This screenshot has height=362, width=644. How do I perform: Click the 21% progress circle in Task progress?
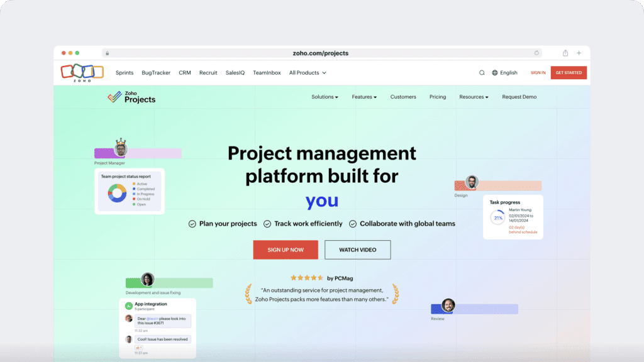click(x=497, y=217)
